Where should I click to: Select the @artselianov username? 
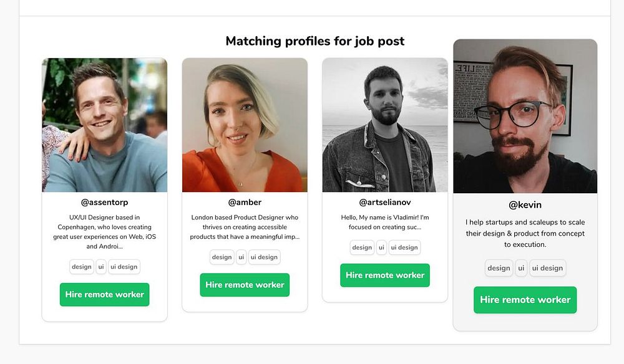point(385,203)
